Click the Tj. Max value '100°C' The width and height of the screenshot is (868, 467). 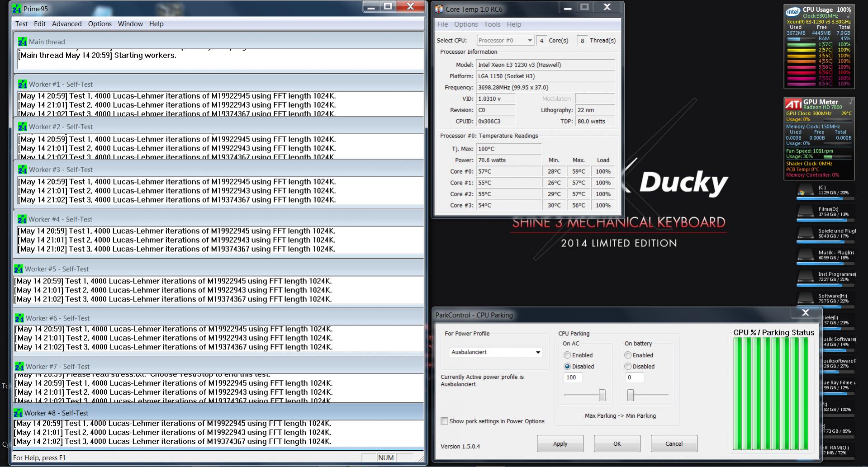[x=509, y=149]
